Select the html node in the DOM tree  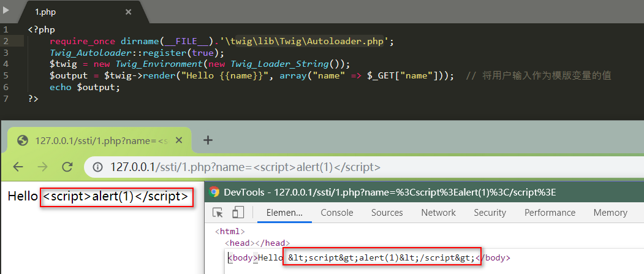click(230, 232)
